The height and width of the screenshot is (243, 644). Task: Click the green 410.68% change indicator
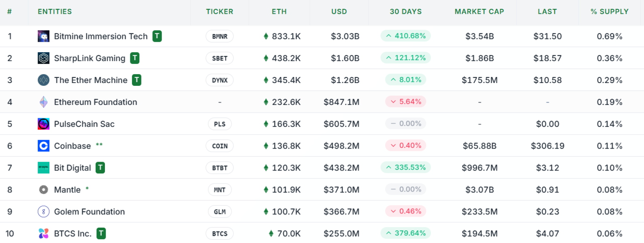(x=405, y=36)
